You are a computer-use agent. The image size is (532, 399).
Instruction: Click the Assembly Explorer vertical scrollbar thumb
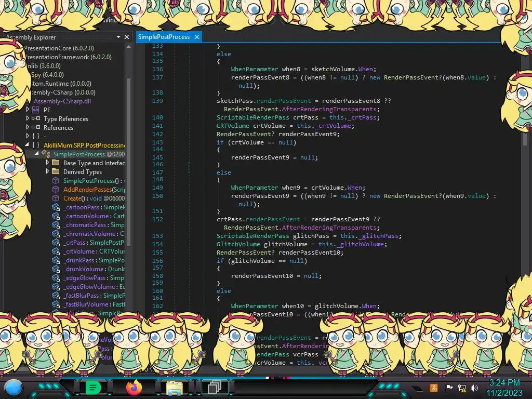point(129,161)
